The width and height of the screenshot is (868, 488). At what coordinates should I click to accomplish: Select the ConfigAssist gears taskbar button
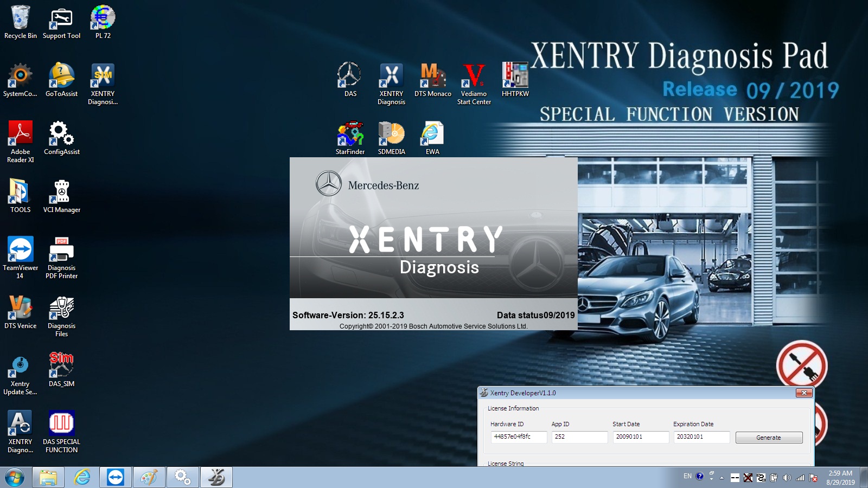point(182,478)
